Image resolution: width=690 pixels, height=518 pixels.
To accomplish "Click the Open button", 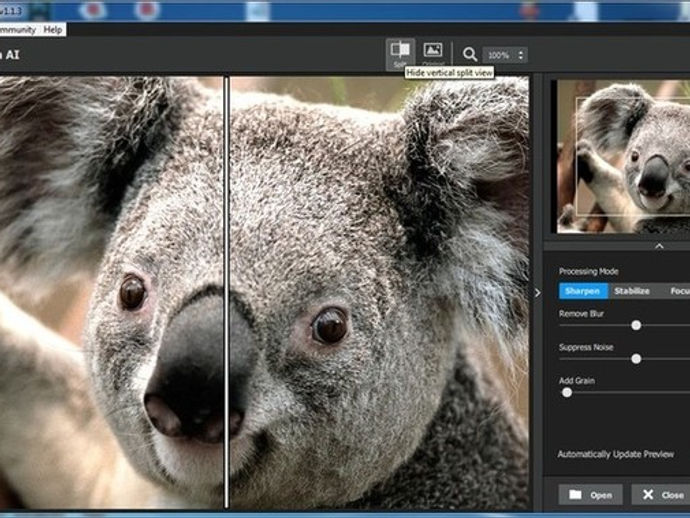I will (x=591, y=495).
